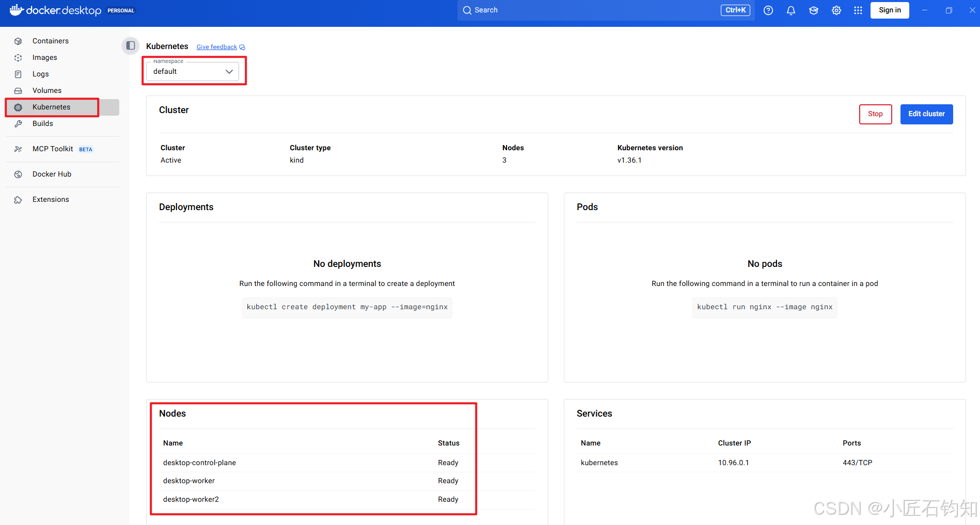Click the Cluster IP 10.96.0.1 cell
Viewport: 980px width, 525px height.
[734, 463]
